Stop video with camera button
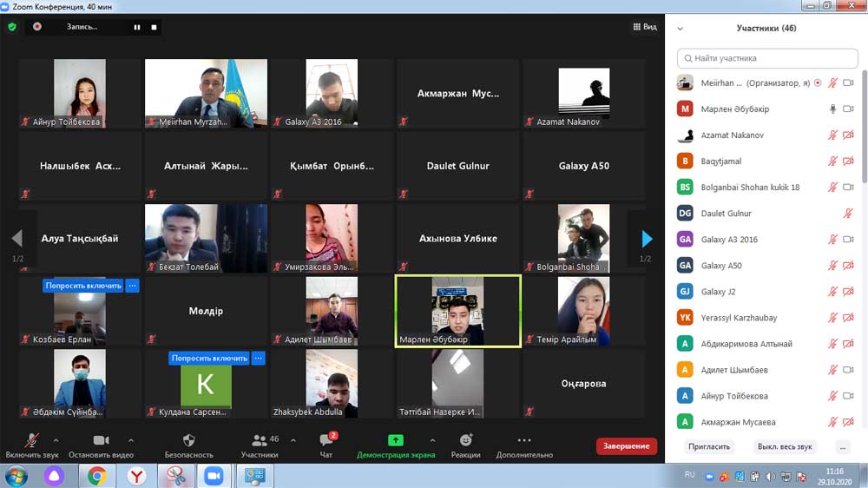 [x=101, y=441]
